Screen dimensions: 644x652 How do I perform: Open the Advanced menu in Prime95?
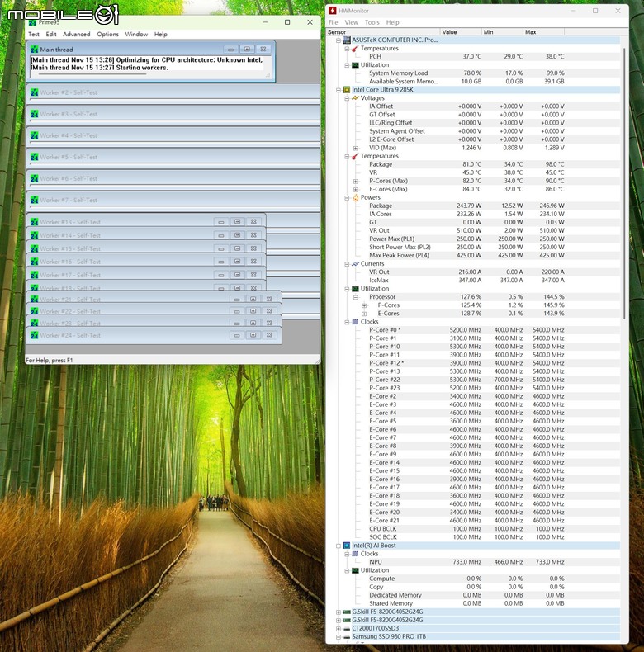[x=77, y=35]
